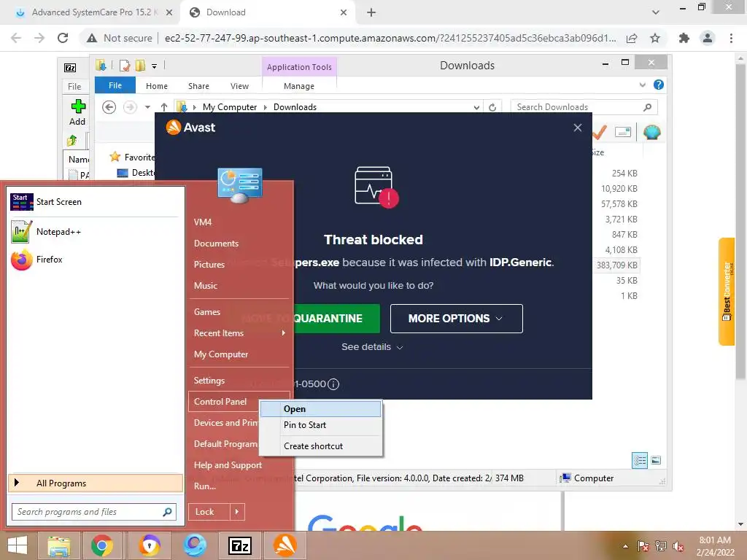The height and width of the screenshot is (560, 747).
Task: Click the volume tray icon
Action: (678, 546)
